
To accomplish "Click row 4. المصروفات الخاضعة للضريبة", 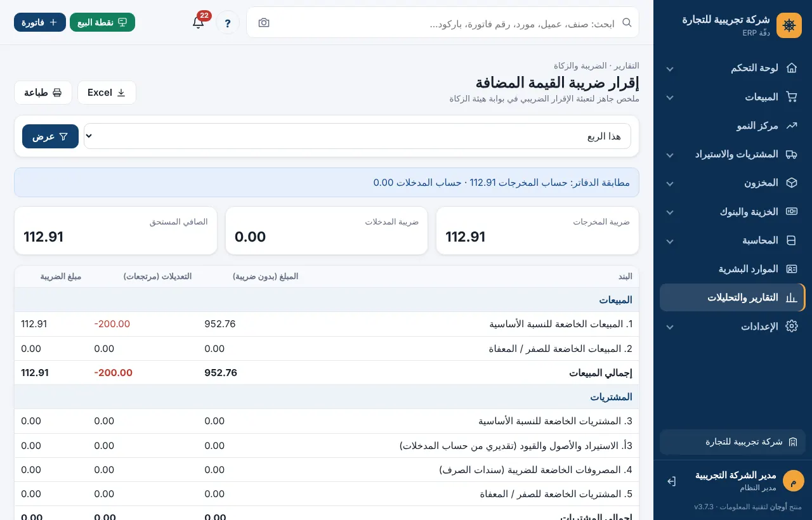I will coord(327,470).
